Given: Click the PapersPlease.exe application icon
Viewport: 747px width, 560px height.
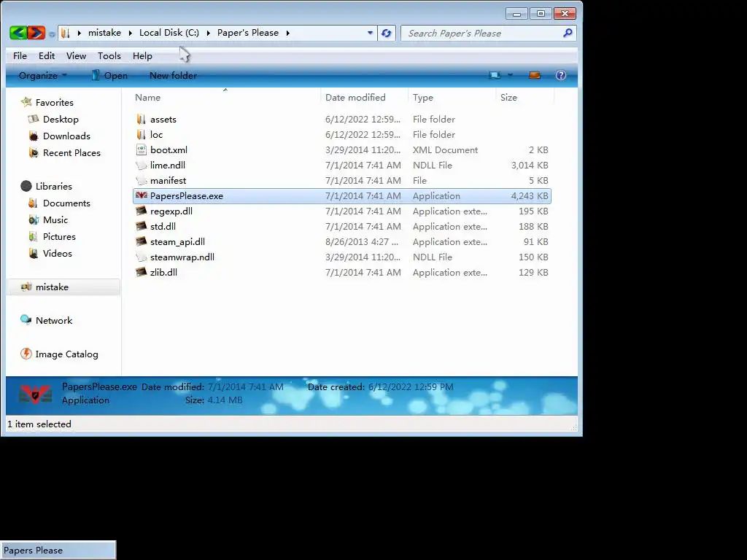Looking at the screenshot, I should [x=142, y=195].
